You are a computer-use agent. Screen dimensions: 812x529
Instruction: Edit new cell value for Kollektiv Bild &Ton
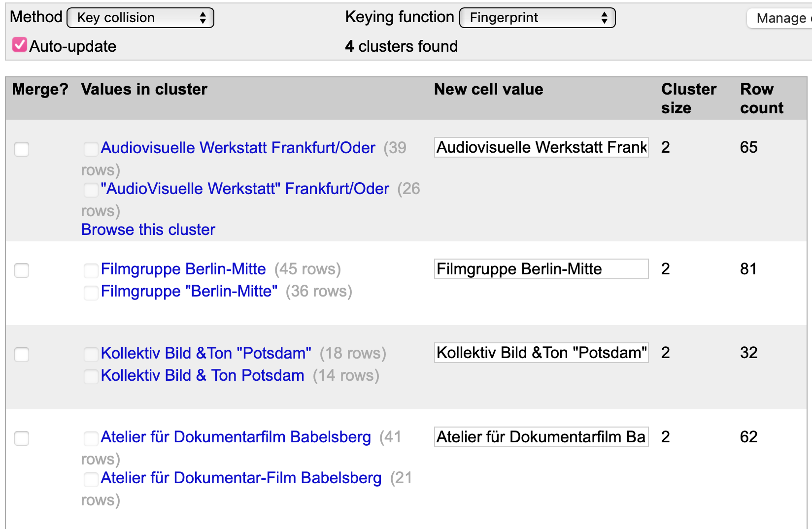[541, 353]
